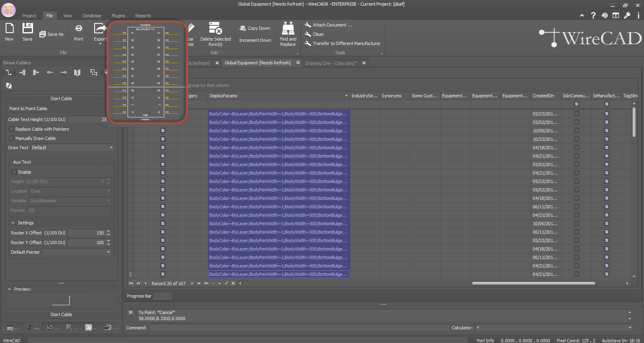Toggle IsManufacturer checkbox for 10/06/201 third row
The width and height of the screenshot is (644, 343).
pos(607,131)
